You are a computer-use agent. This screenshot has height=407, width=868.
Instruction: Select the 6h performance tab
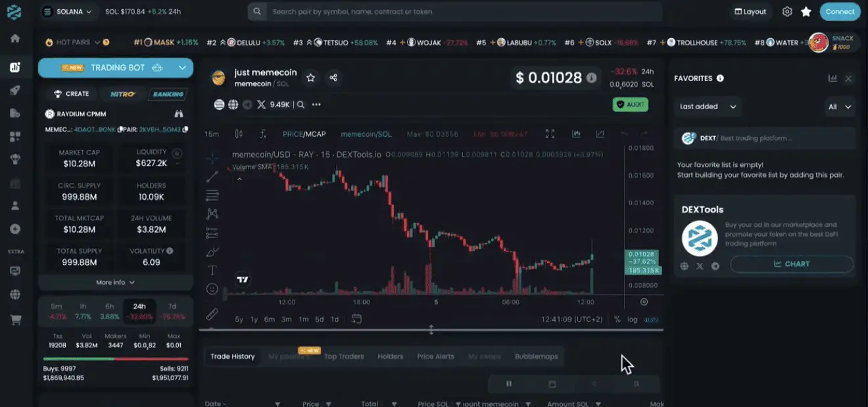coord(110,311)
